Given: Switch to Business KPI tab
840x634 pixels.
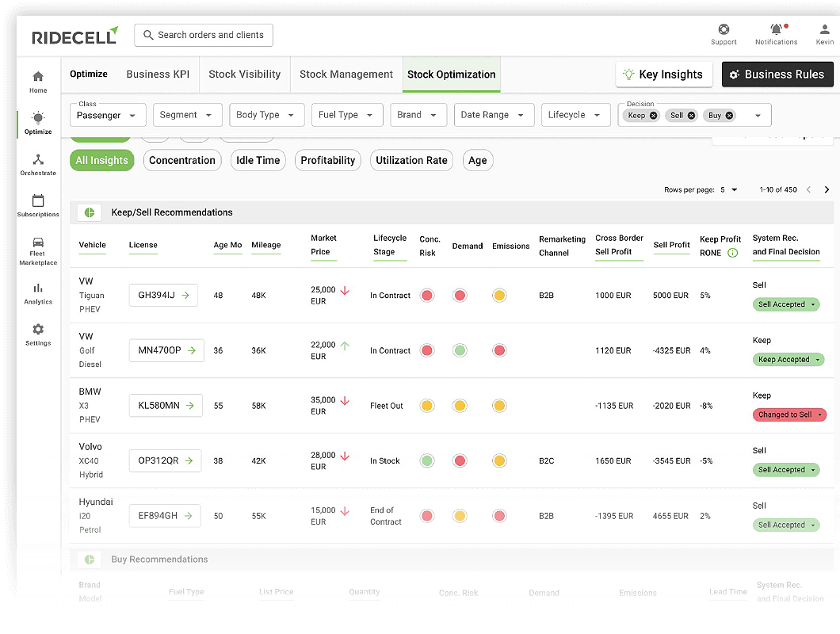Looking at the screenshot, I should [158, 74].
